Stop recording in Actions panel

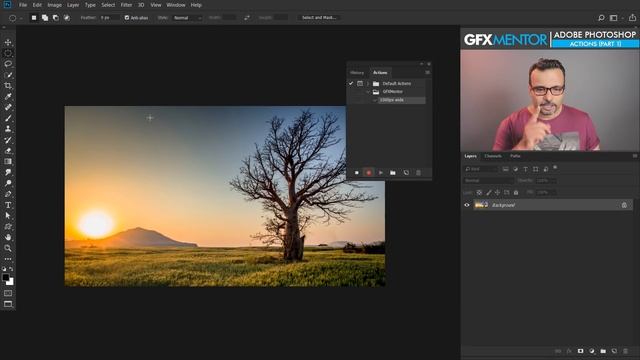click(x=357, y=173)
